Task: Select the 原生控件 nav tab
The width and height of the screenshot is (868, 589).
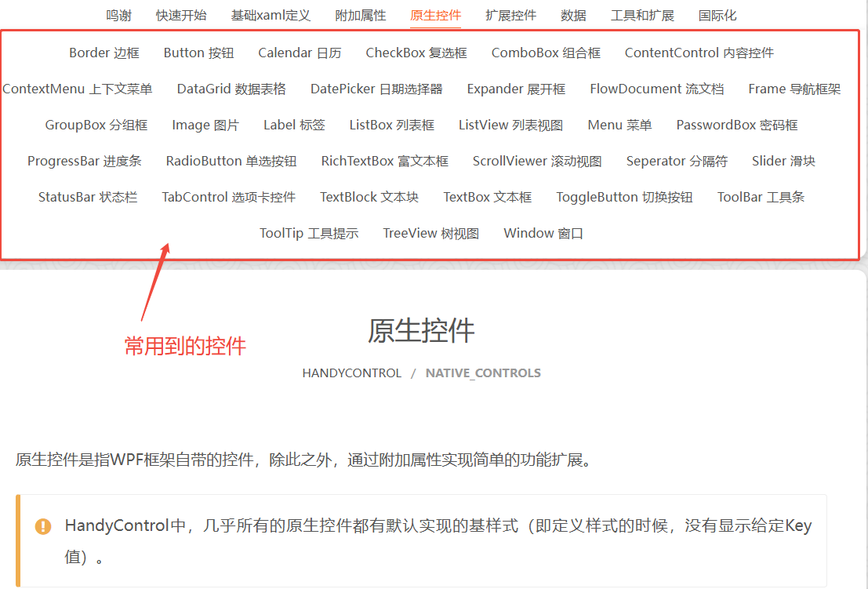Action: (x=436, y=16)
